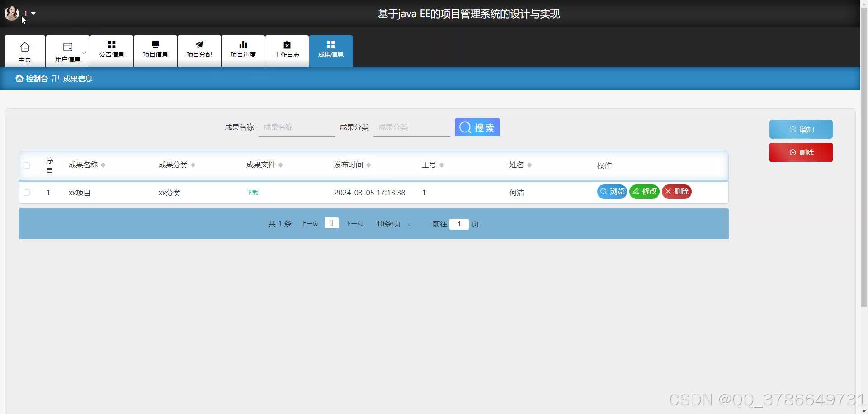This screenshot has height=414, width=868.
Task: Open the 项目进度 bar-chart icon
Action: point(243,44)
